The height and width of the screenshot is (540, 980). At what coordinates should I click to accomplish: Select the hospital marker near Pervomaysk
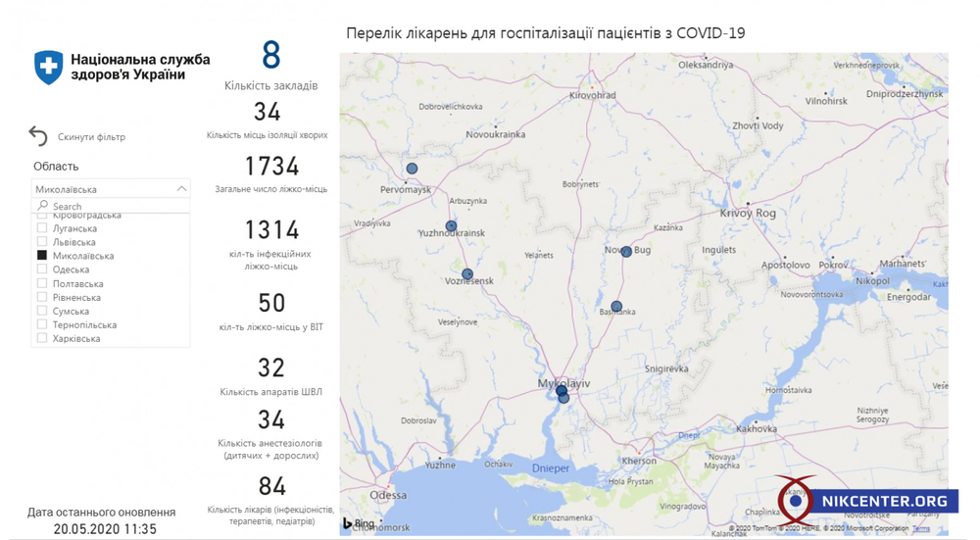413,169
